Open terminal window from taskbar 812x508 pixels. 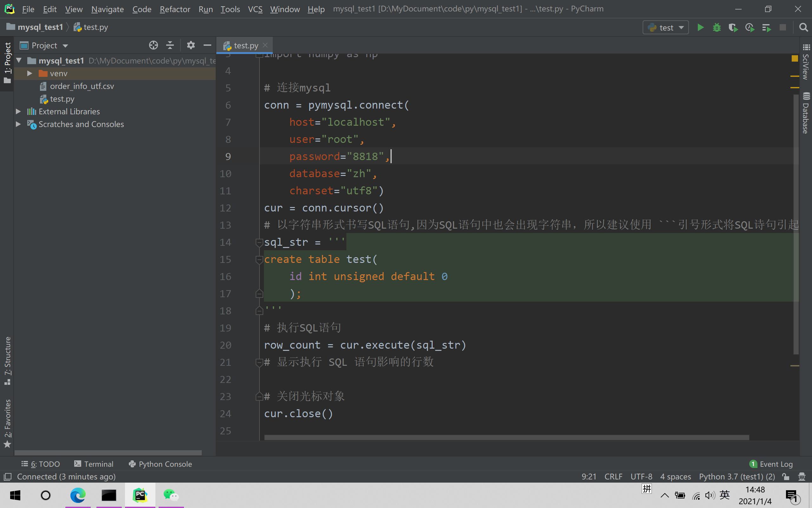109,495
